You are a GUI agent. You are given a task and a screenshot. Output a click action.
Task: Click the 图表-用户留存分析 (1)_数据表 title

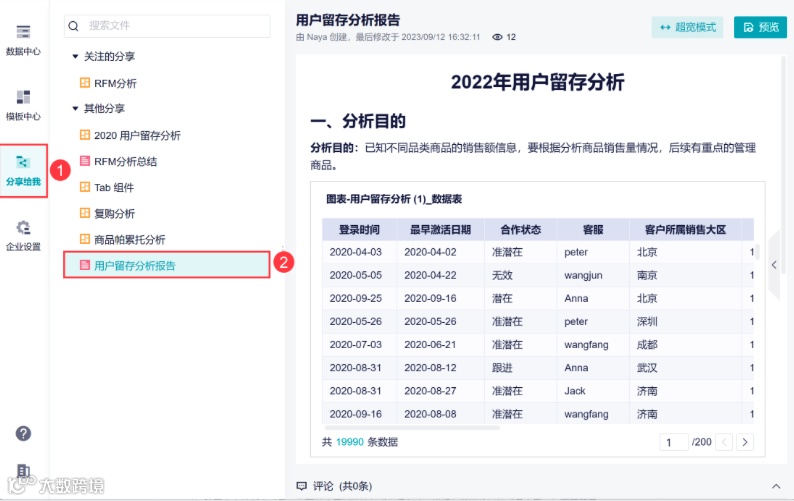click(394, 199)
